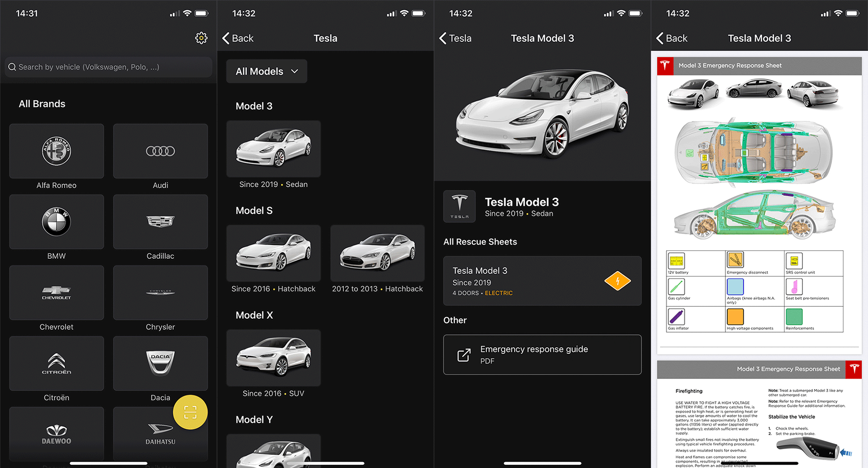Tap the Tesla logo badge
Viewport: 868px width, 468px height.
click(x=459, y=206)
